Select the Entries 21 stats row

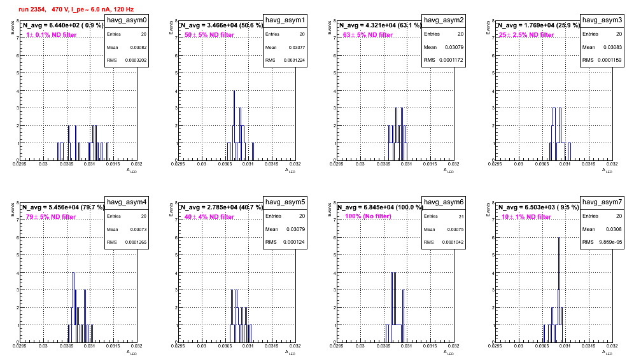[444, 216]
